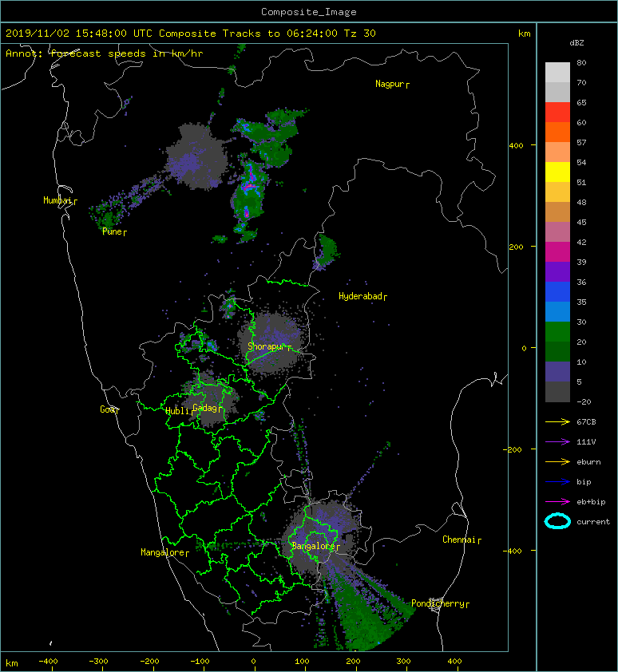Click the dark gray -20 dBZ swatch
This screenshot has height=672, width=618.
coord(557,392)
